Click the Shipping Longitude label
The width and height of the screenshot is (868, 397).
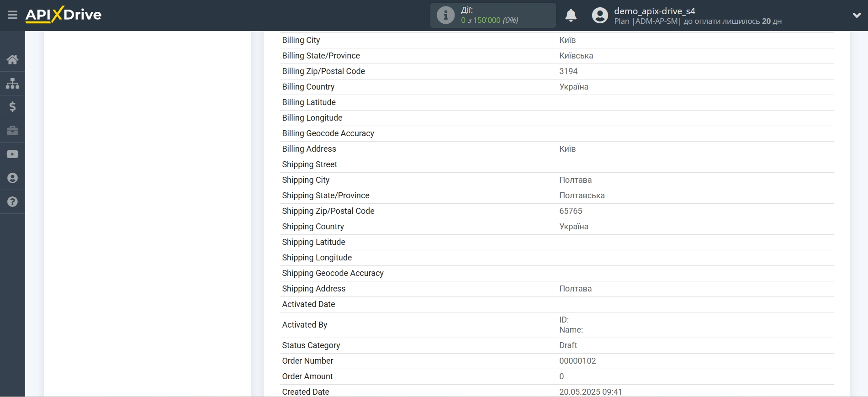point(317,258)
